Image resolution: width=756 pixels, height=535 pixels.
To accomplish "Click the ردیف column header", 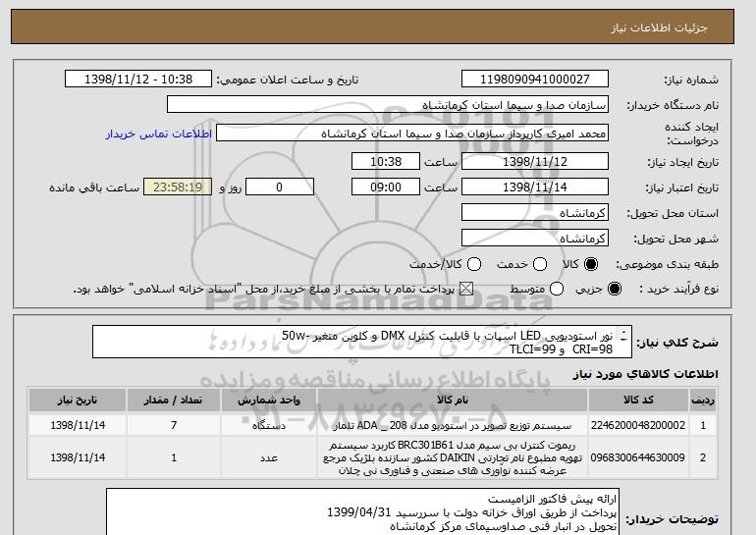I will coord(702,401).
